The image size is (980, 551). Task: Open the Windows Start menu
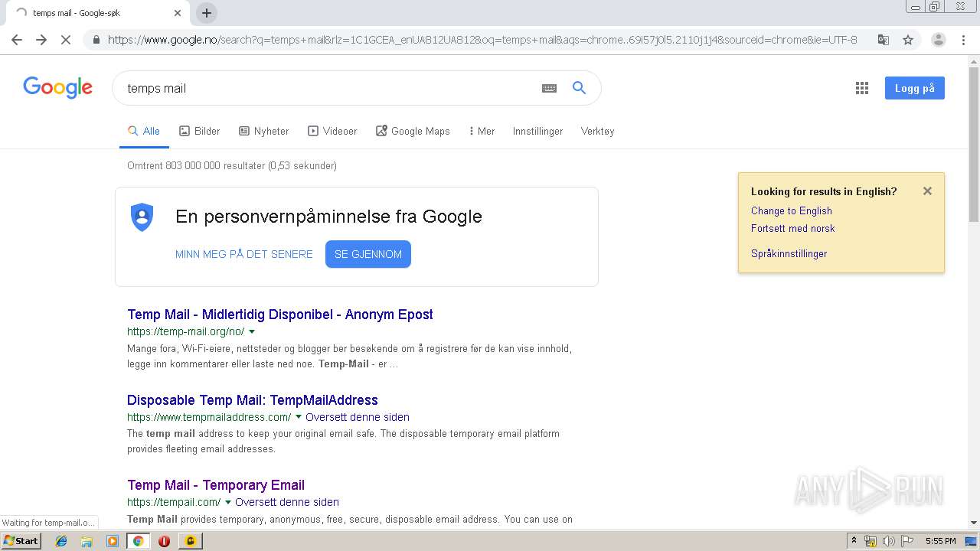tap(21, 540)
